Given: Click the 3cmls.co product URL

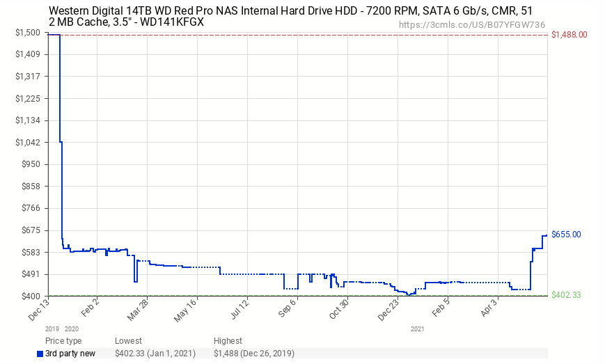Looking at the screenshot, I should [x=472, y=25].
